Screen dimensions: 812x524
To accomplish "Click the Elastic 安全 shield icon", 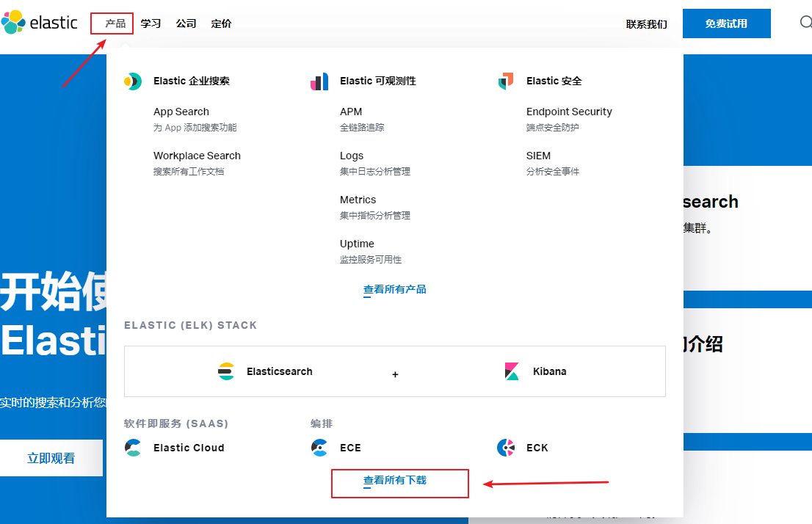I will click(x=506, y=81).
